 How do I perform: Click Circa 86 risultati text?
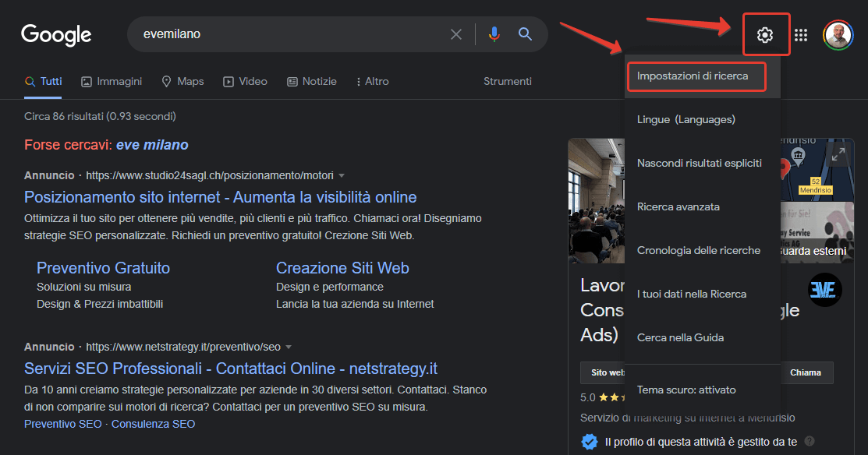click(x=100, y=117)
